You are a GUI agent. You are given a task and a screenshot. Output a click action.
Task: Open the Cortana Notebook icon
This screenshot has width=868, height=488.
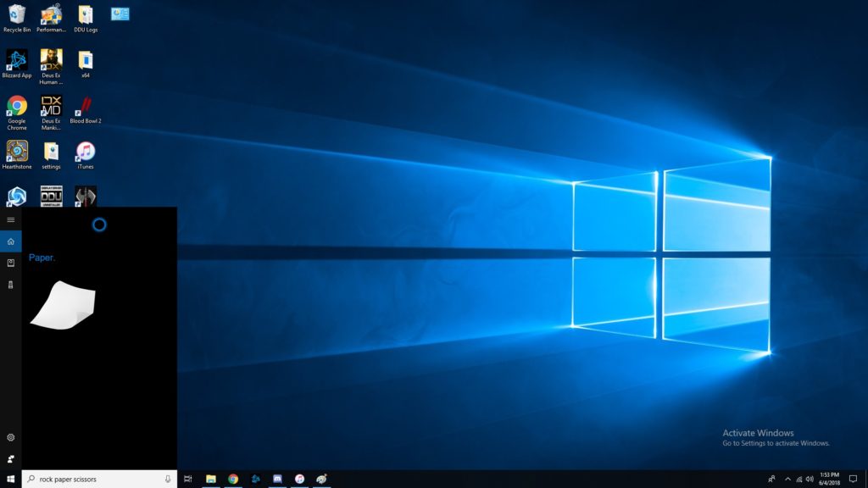click(x=10, y=263)
